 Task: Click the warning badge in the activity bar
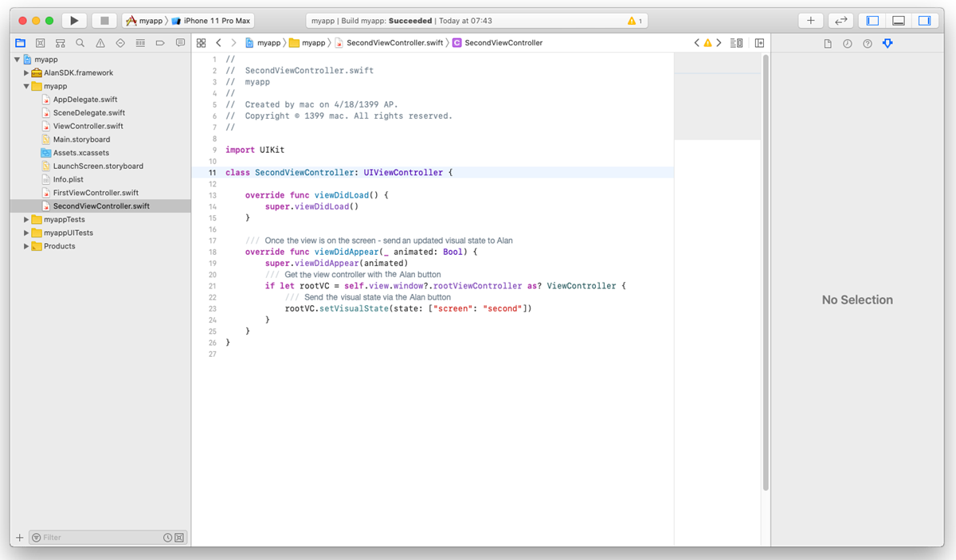633,20
